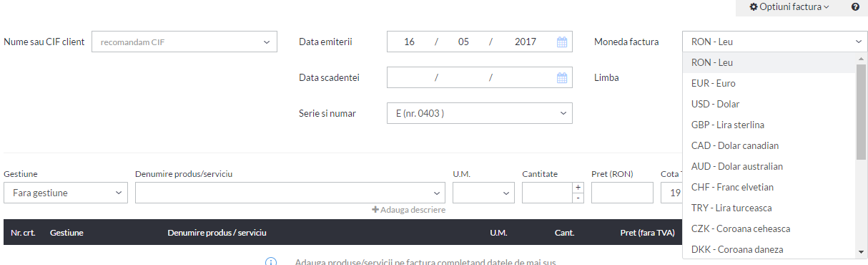Open the Serie si numar dropdown
This screenshot has width=868, height=265.
tap(480, 113)
